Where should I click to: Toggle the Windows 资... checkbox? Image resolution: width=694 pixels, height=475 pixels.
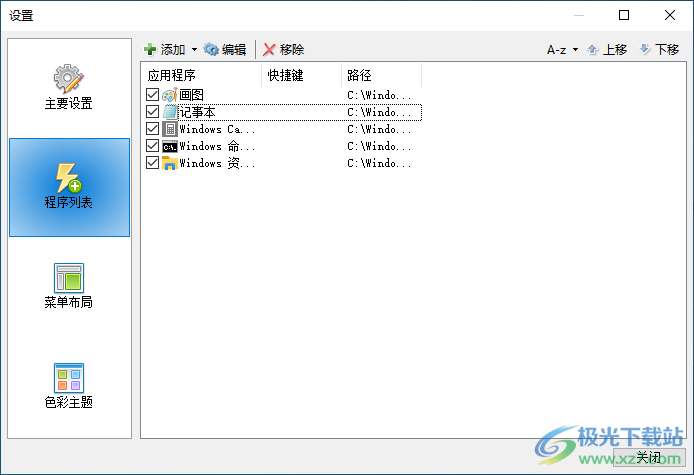click(152, 162)
